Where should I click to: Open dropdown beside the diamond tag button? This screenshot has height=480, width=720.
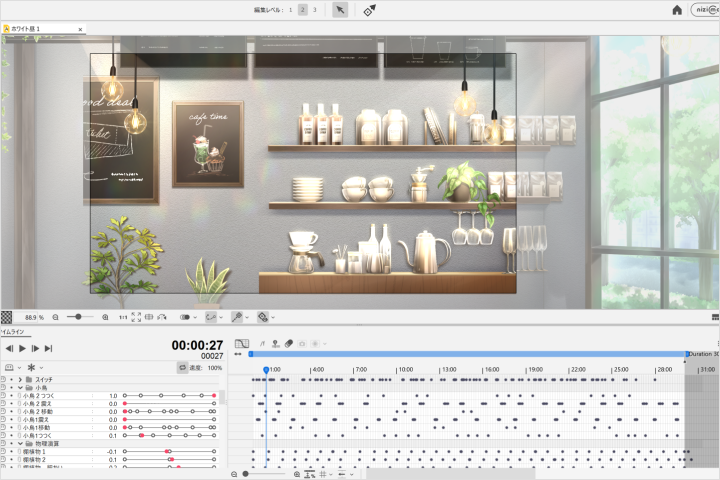(273, 317)
